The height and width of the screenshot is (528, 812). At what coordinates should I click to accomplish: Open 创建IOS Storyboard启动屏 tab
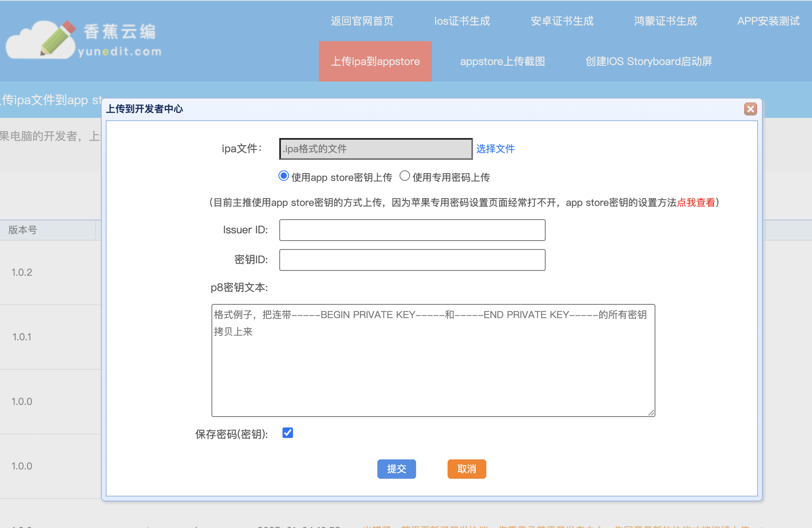coord(649,61)
